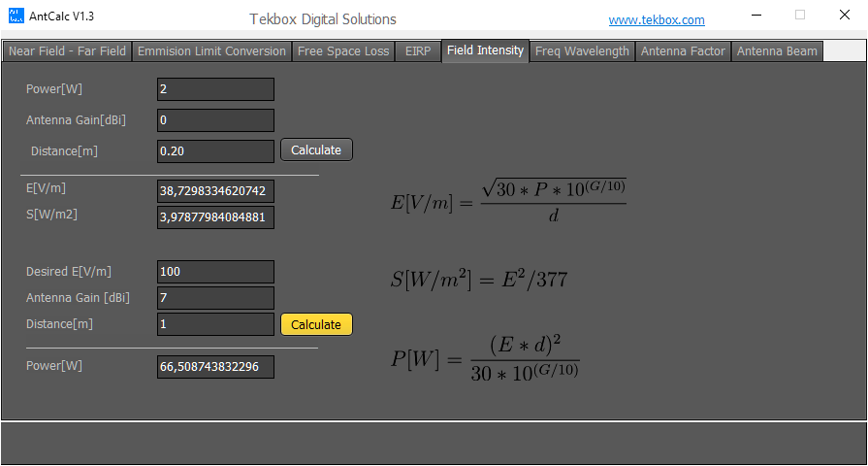Switch to Emmision Limit Conversion tab

(x=211, y=51)
